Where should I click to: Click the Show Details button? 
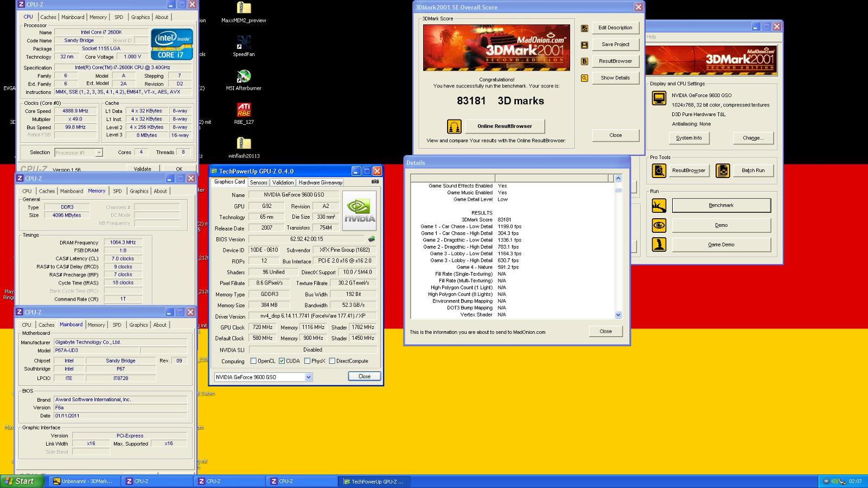pos(615,78)
